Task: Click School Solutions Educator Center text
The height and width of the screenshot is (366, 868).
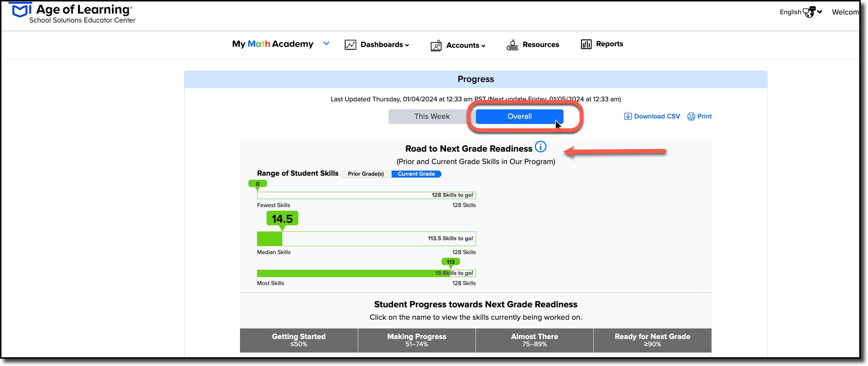Action: (82, 20)
